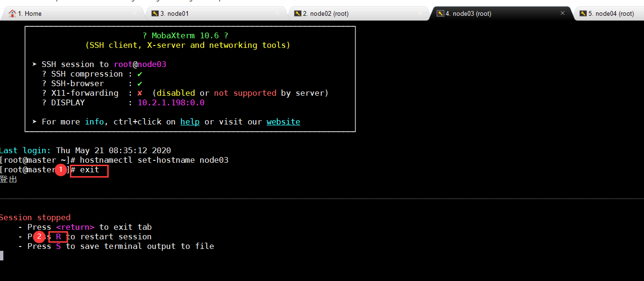Image resolution: width=644 pixels, height=281 pixels.
Task: Click the terminal cursor block at bottom
Action: (x=1, y=256)
